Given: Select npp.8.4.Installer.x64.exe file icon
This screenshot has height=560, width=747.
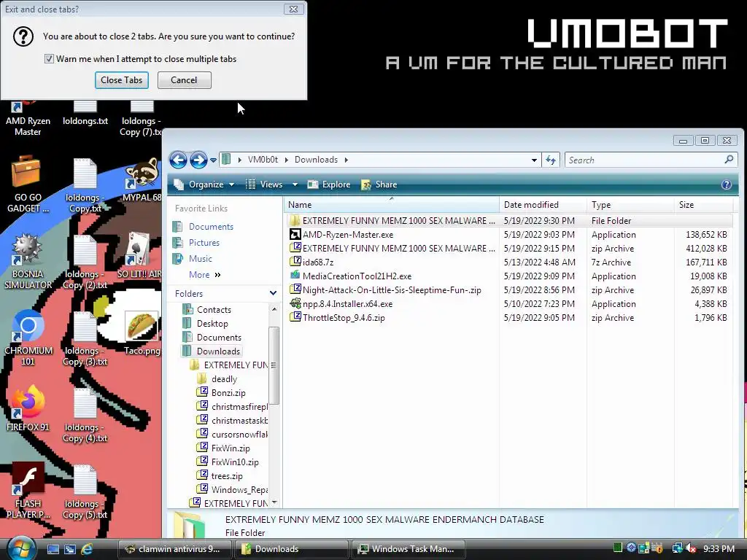Looking at the screenshot, I should click(x=295, y=303).
